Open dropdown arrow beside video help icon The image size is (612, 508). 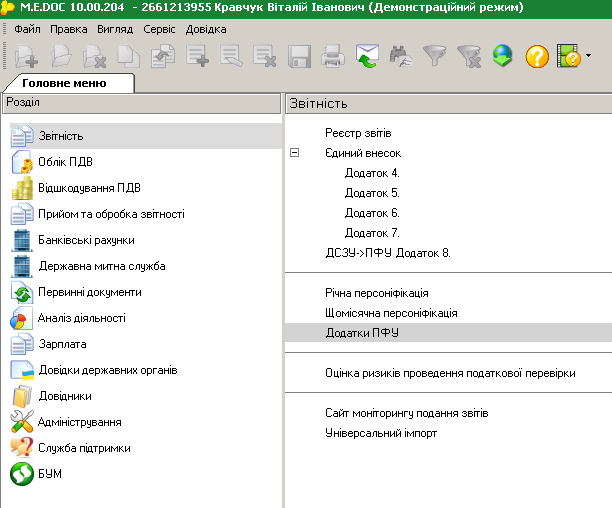(588, 56)
